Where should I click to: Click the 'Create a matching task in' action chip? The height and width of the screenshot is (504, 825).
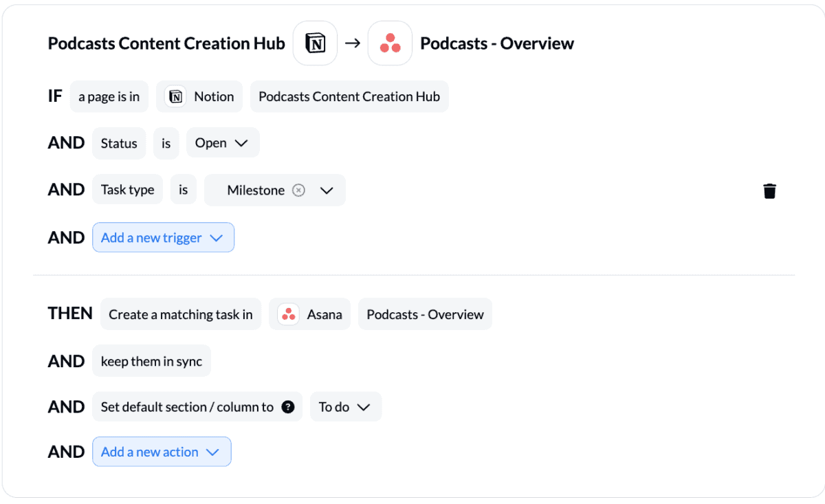click(x=180, y=314)
